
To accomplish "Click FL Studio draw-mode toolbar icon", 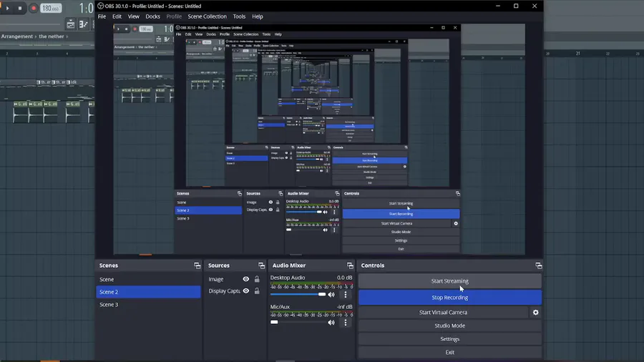I will pyautogui.click(x=84, y=24).
